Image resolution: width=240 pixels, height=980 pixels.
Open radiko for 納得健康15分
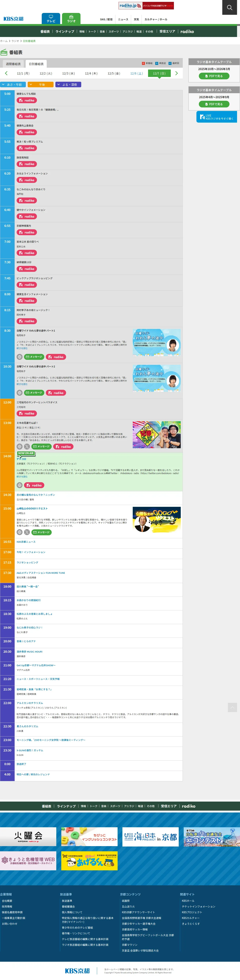tap(27, 269)
